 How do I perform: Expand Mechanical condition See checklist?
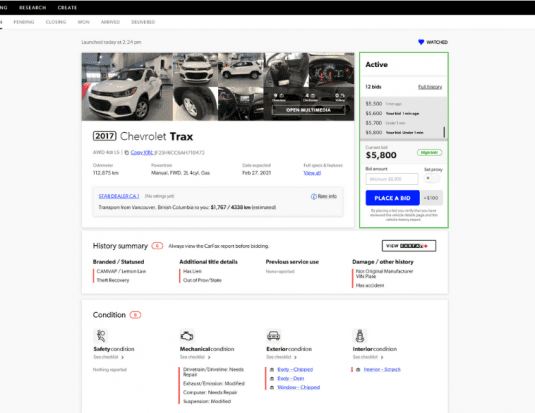tap(195, 357)
